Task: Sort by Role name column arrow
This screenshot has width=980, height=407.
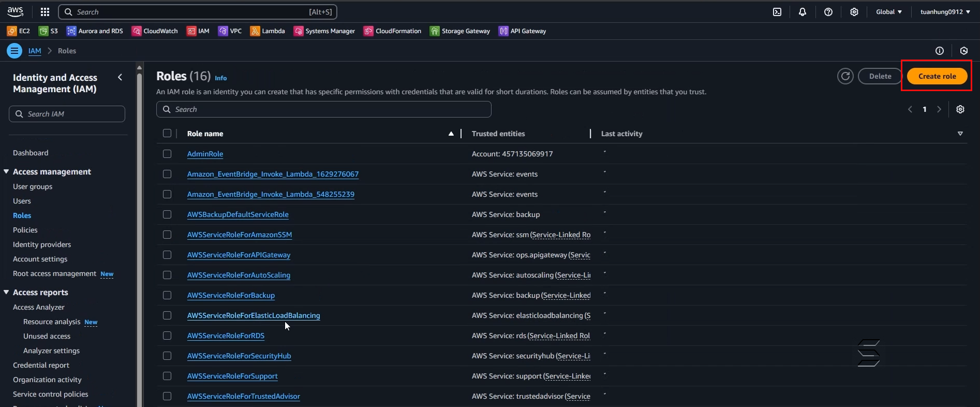Action: coord(451,134)
